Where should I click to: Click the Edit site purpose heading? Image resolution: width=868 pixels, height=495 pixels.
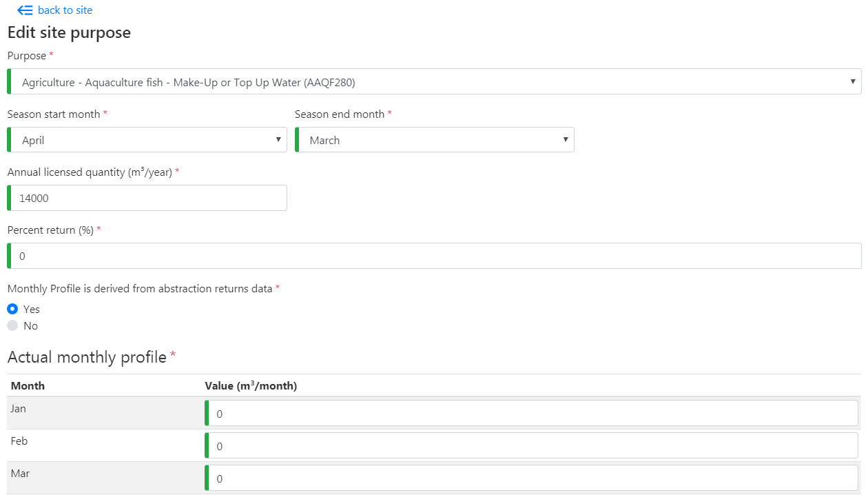pyautogui.click(x=69, y=32)
